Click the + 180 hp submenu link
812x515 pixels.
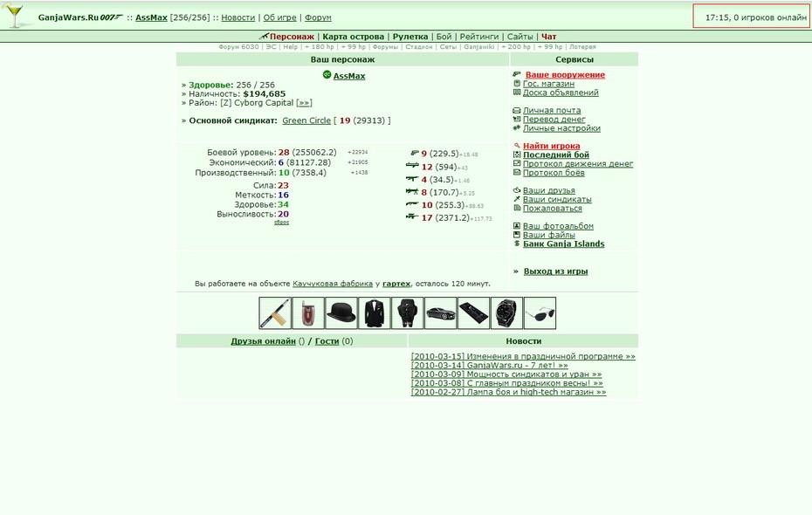[x=319, y=46]
